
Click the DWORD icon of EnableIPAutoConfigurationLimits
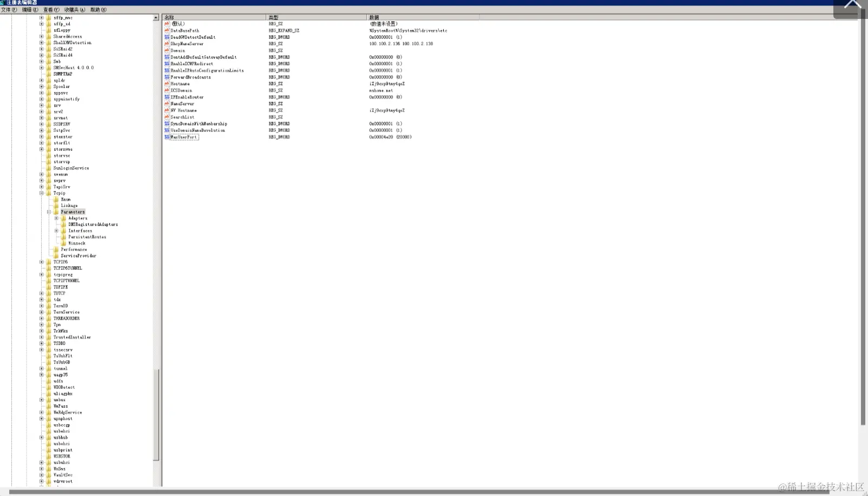[x=167, y=70]
